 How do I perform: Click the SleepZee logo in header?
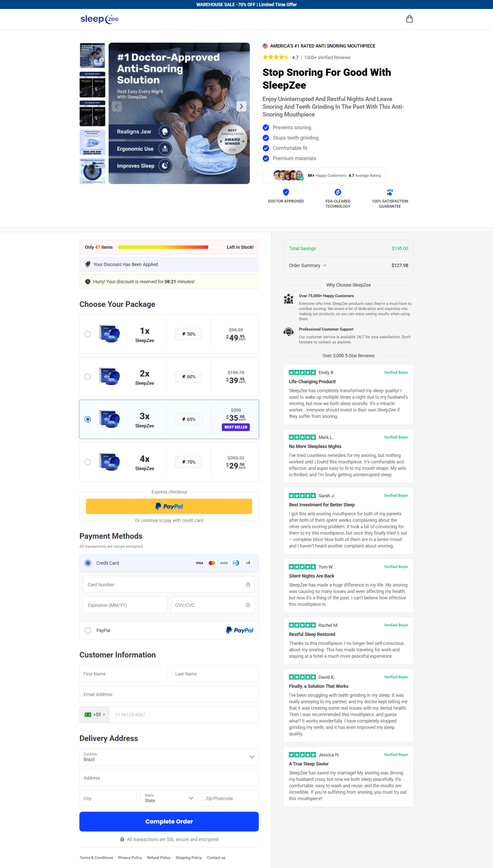click(x=99, y=19)
